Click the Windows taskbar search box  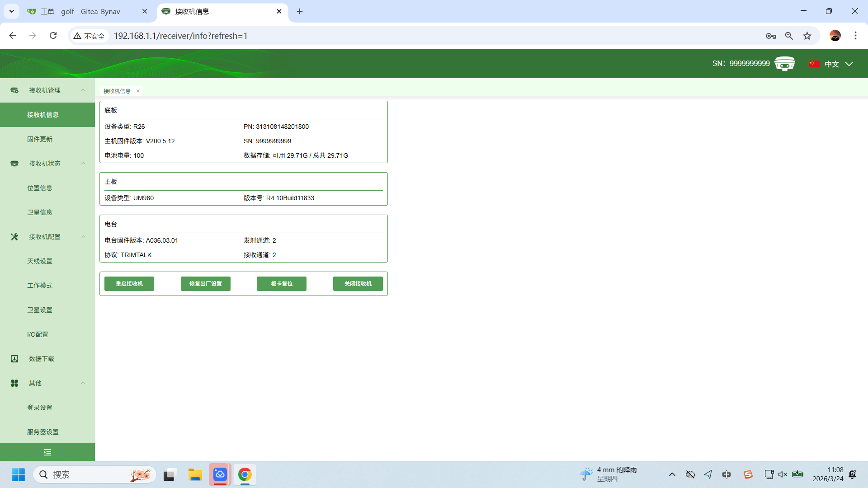[95, 474]
